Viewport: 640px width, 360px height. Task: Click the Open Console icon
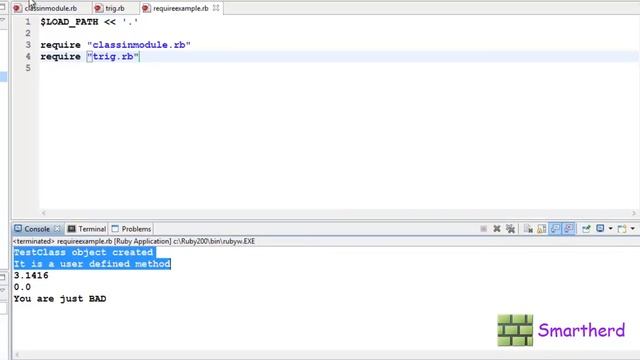(x=622, y=229)
